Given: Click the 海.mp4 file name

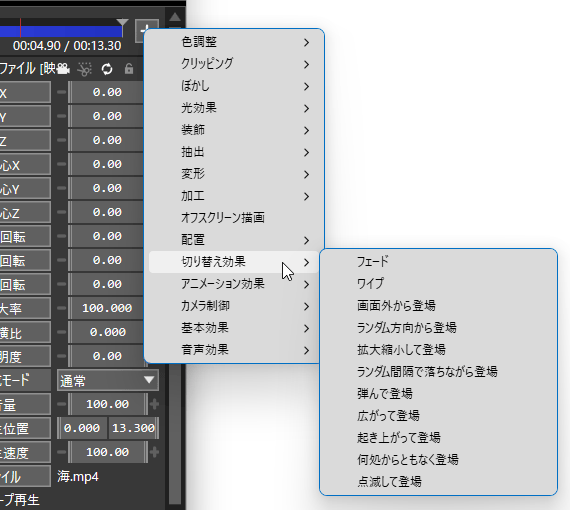Looking at the screenshot, I should [78, 477].
